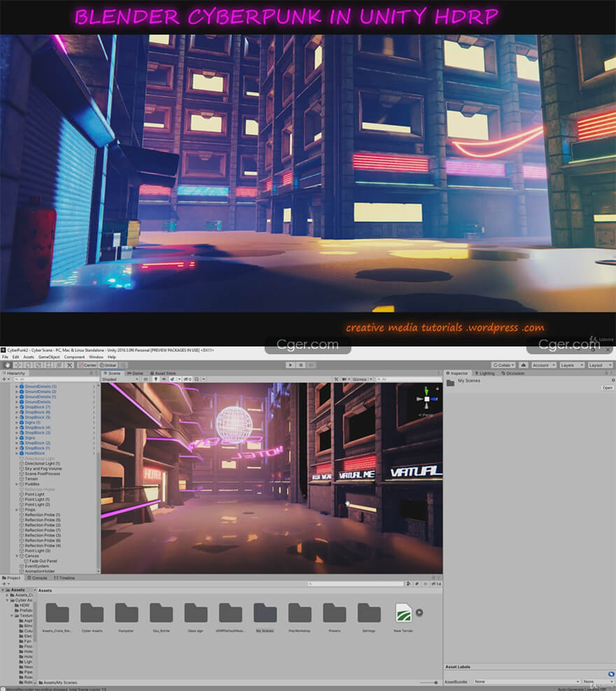Select the Rect transform tool
This screenshot has height=691, width=616.
point(48,365)
